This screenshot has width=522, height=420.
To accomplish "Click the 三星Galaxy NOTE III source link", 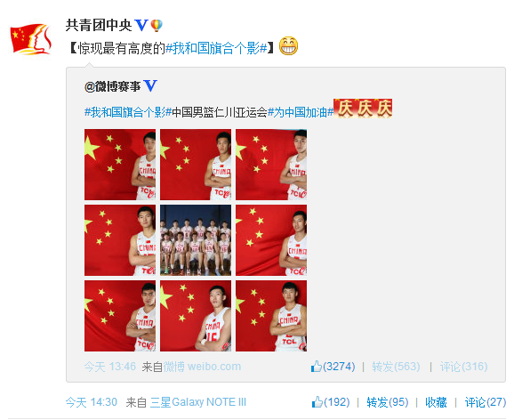I will [198, 402].
